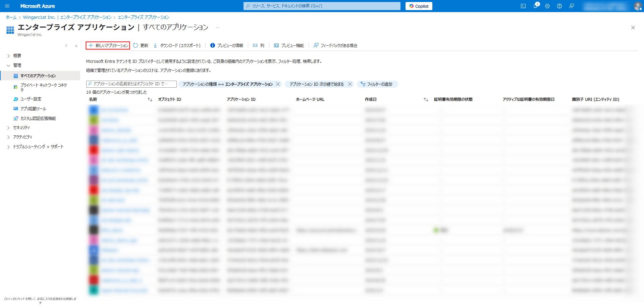Image resolution: width=644 pixels, height=306 pixels.
Task: Launch Cloud Shell from the top bar
Action: [523, 6]
